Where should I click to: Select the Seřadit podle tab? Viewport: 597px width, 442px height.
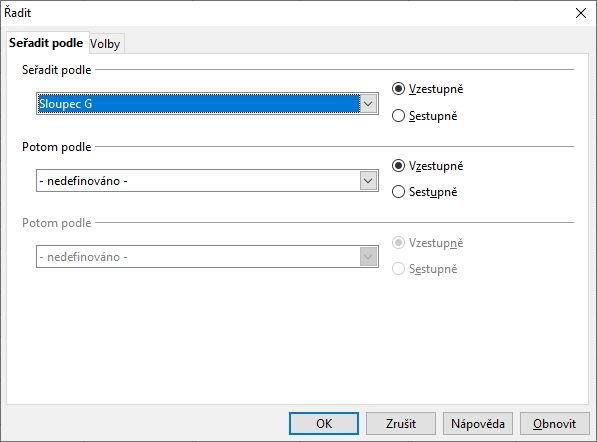(x=46, y=43)
